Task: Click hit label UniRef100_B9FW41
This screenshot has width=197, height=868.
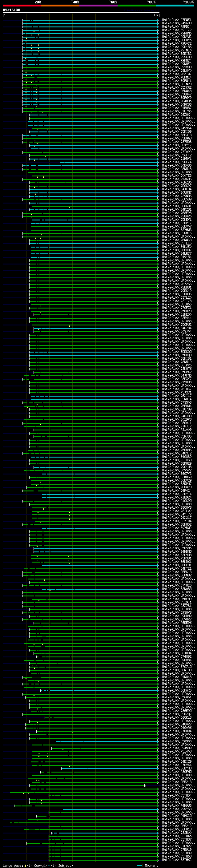Action: point(176,81)
